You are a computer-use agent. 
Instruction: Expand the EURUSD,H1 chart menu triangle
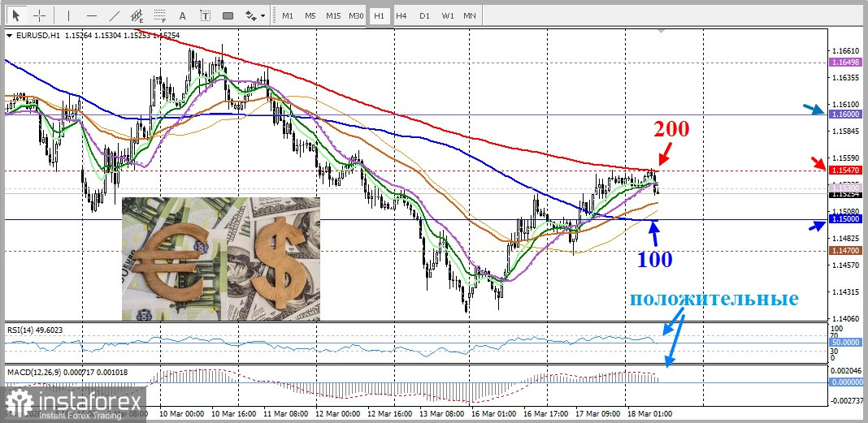(x=9, y=36)
